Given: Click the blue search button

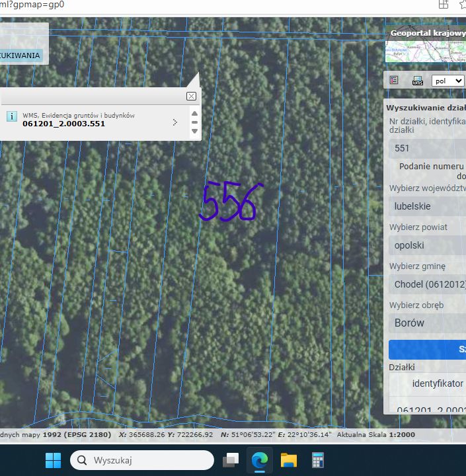Looking at the screenshot, I should pos(427,350).
